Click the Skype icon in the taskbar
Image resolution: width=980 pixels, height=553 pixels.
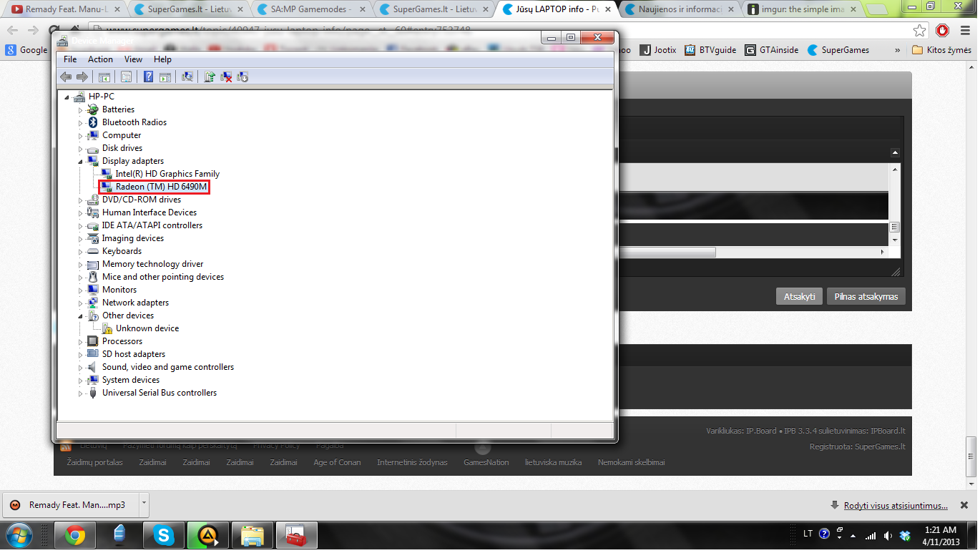[x=163, y=535]
